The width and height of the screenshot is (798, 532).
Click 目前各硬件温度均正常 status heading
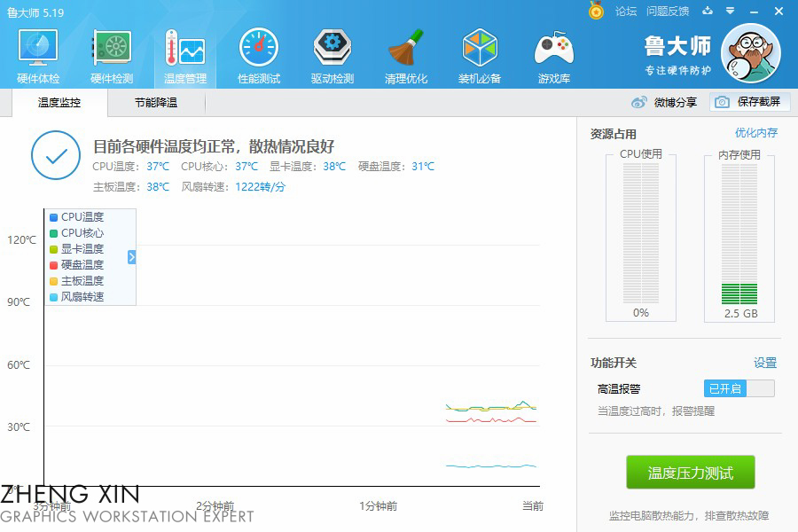(214, 146)
